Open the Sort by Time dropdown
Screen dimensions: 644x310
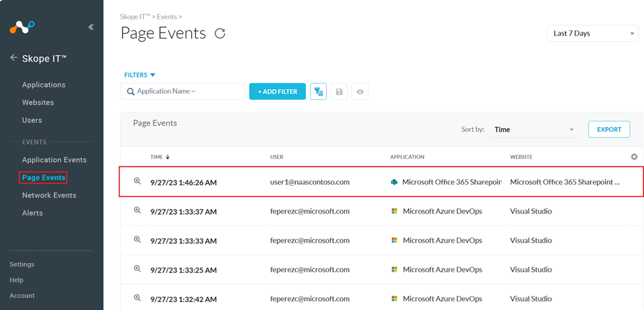(534, 130)
